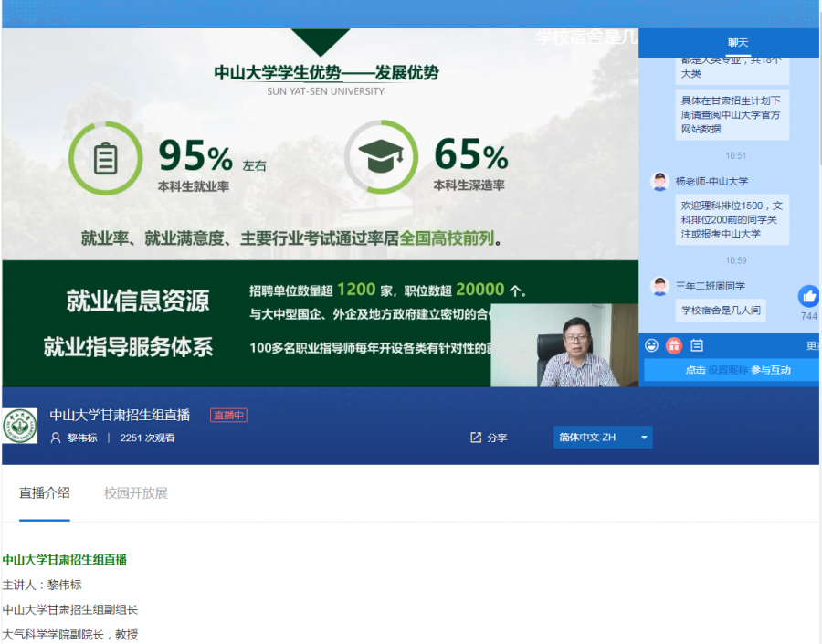Click the share icon beside 分享
Viewport: 822px width, 644px height.
(x=476, y=438)
